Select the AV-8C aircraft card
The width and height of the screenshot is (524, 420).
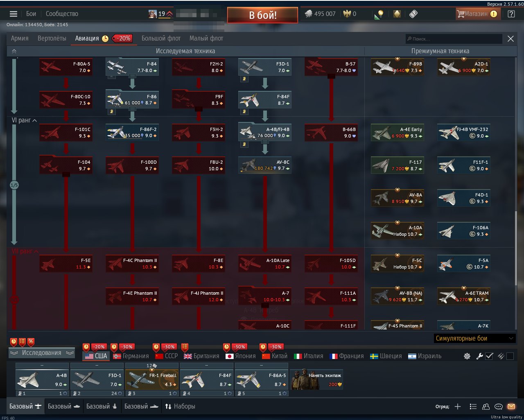pos(265,165)
